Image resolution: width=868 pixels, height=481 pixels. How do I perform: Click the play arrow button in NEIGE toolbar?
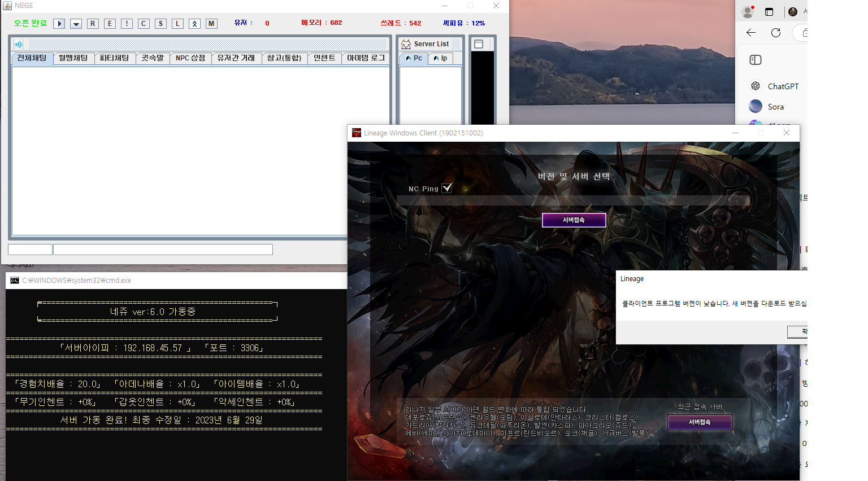click(x=59, y=24)
